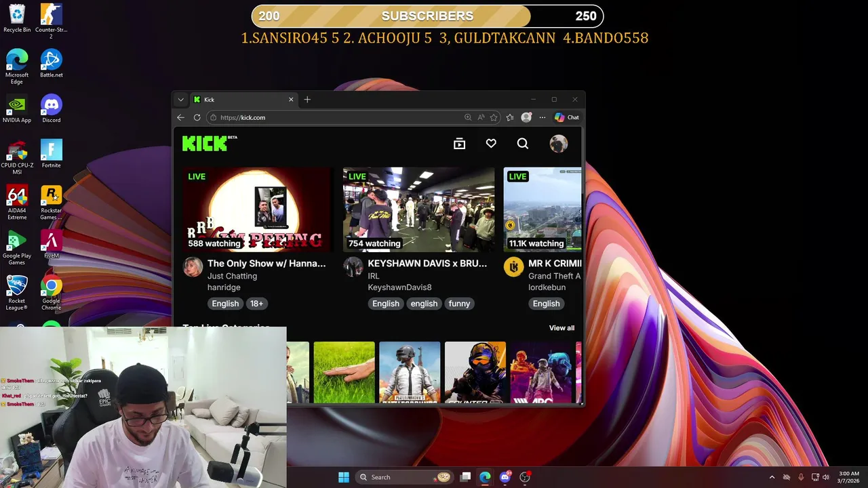This screenshot has width=868, height=488.
Task: Launch Rocket League desktop shortcut
Action: 17,292
